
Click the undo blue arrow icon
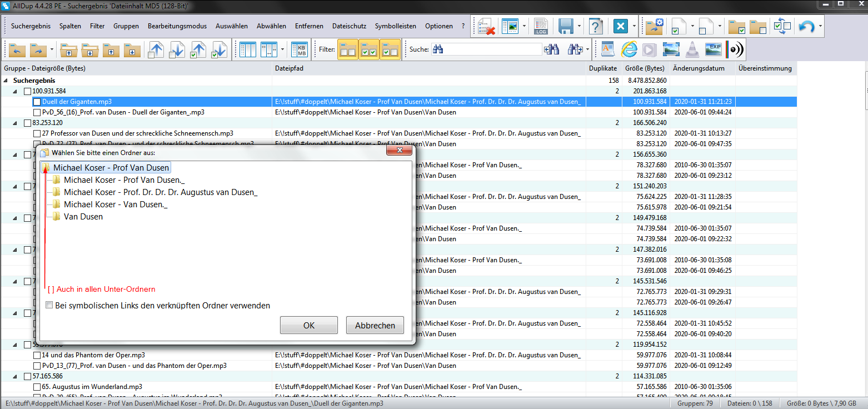pyautogui.click(x=806, y=27)
